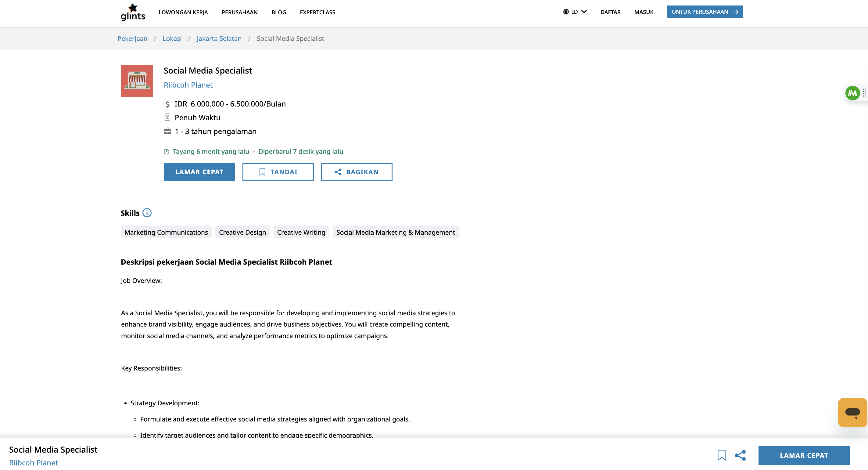Click the Deskripsi pekerjaan section heading
The width and height of the screenshot is (868, 470).
(226, 262)
